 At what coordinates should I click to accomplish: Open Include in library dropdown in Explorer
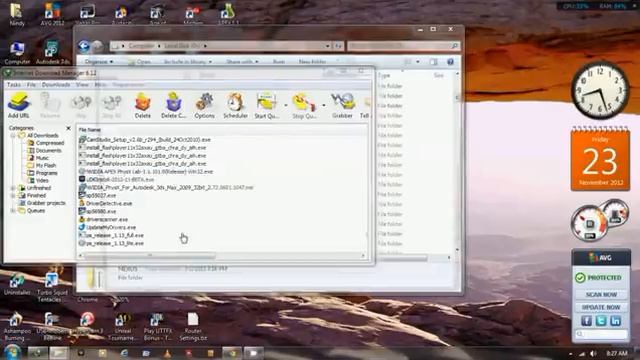click(x=188, y=62)
